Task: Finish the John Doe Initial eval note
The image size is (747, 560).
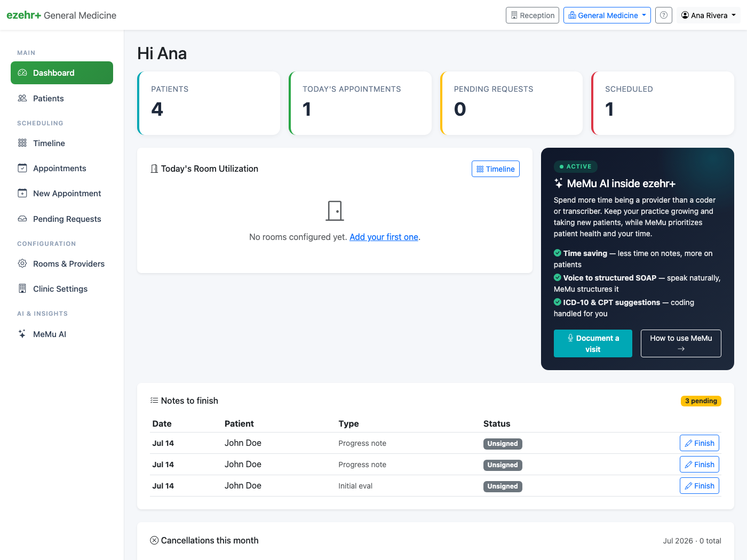Action: pos(700,485)
